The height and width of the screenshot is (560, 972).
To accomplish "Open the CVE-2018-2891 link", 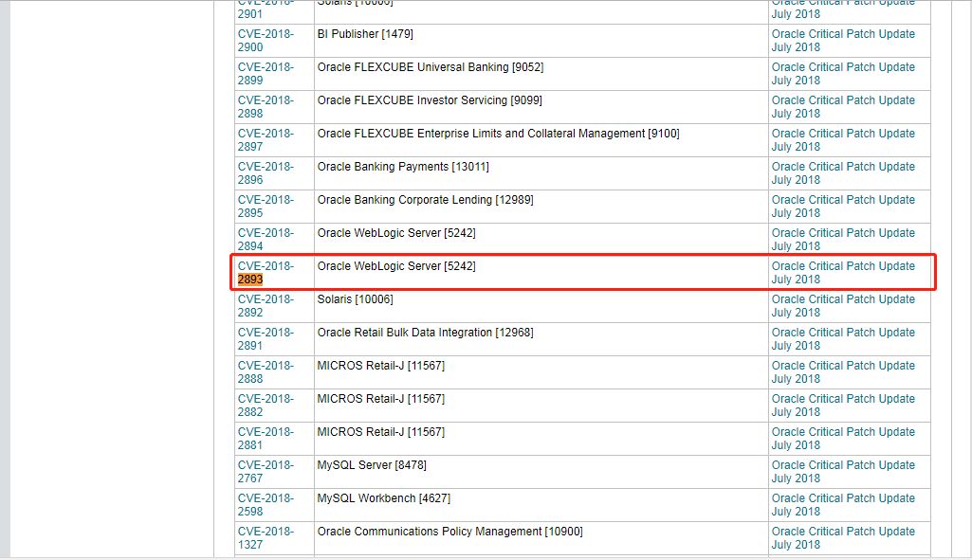I will pyautogui.click(x=266, y=339).
